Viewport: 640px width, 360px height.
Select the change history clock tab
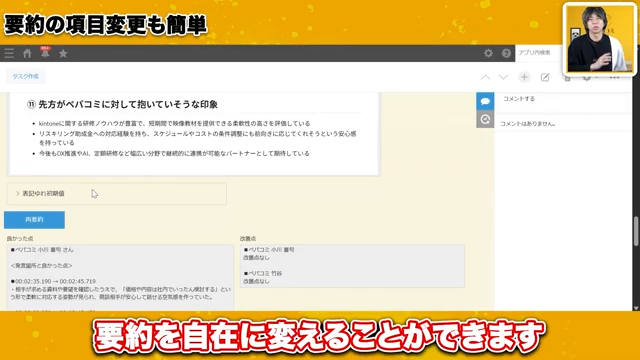click(485, 119)
